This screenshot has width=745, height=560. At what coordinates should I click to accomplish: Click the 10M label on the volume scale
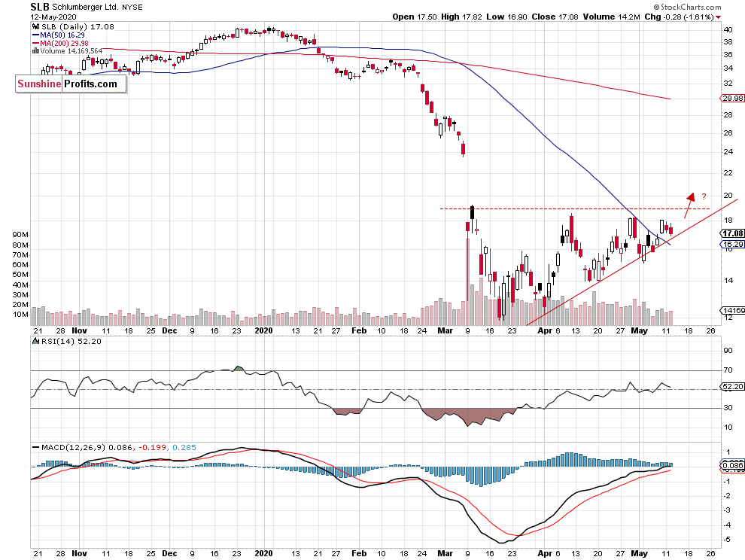click(x=20, y=314)
